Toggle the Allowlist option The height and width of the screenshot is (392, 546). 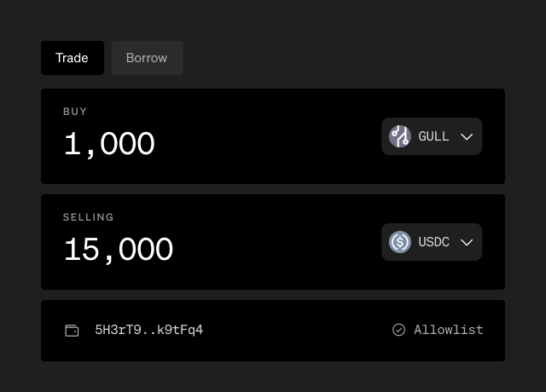[x=438, y=330]
